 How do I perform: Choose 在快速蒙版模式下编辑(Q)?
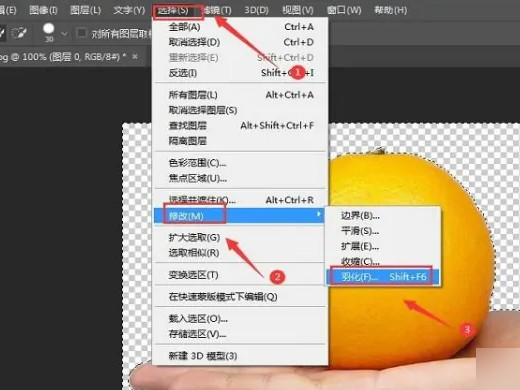pyautogui.click(x=240, y=297)
